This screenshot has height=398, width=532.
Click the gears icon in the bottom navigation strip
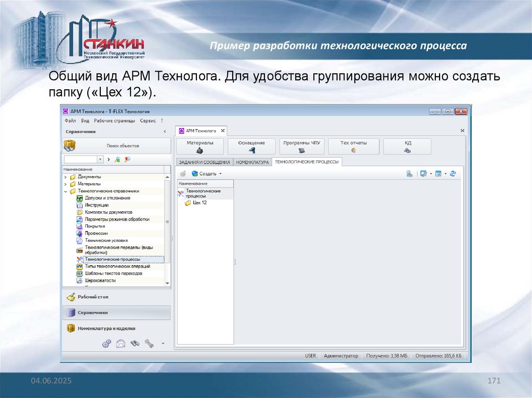pos(107,344)
